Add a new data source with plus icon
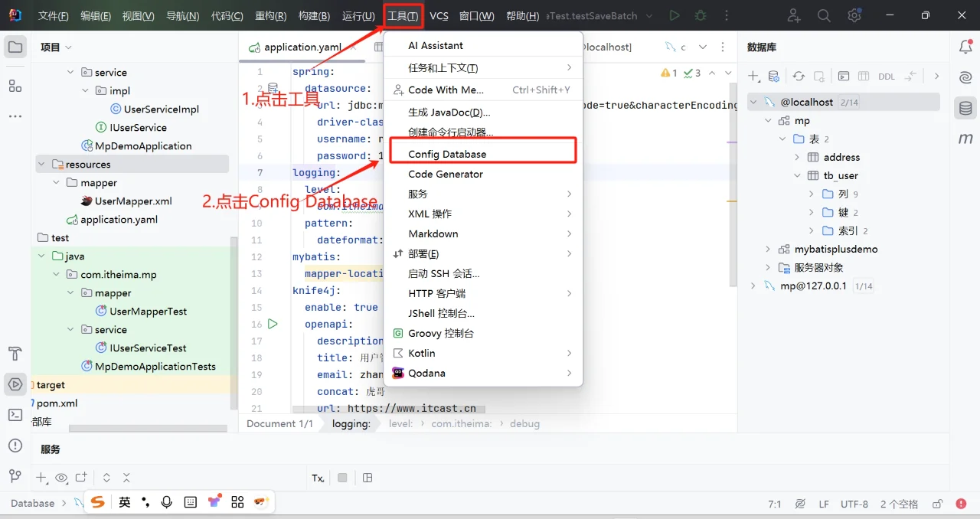This screenshot has height=519, width=980. click(x=754, y=77)
